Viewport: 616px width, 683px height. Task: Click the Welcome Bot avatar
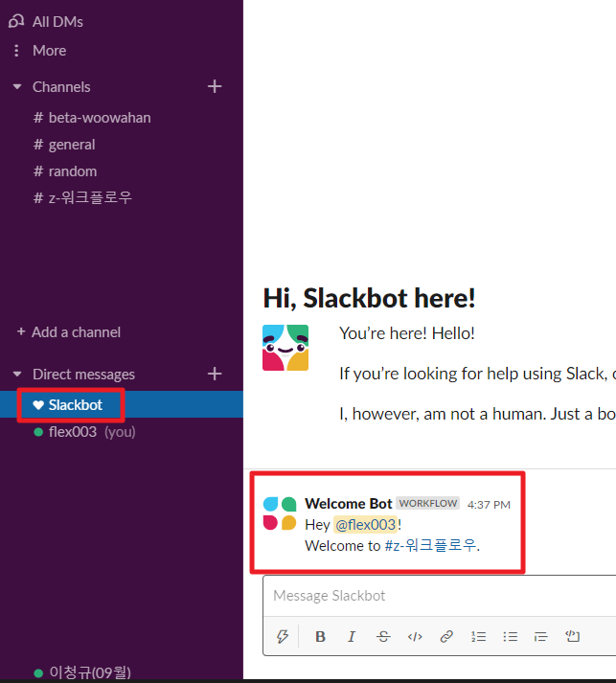pyautogui.click(x=280, y=513)
